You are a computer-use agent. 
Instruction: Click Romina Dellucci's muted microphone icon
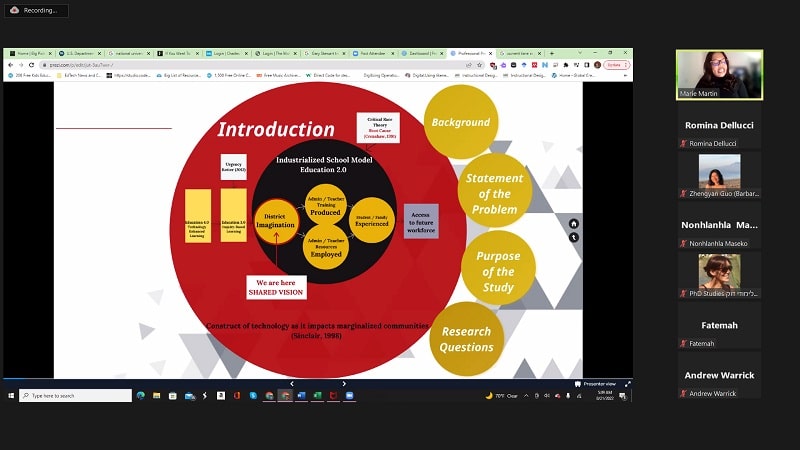point(684,143)
